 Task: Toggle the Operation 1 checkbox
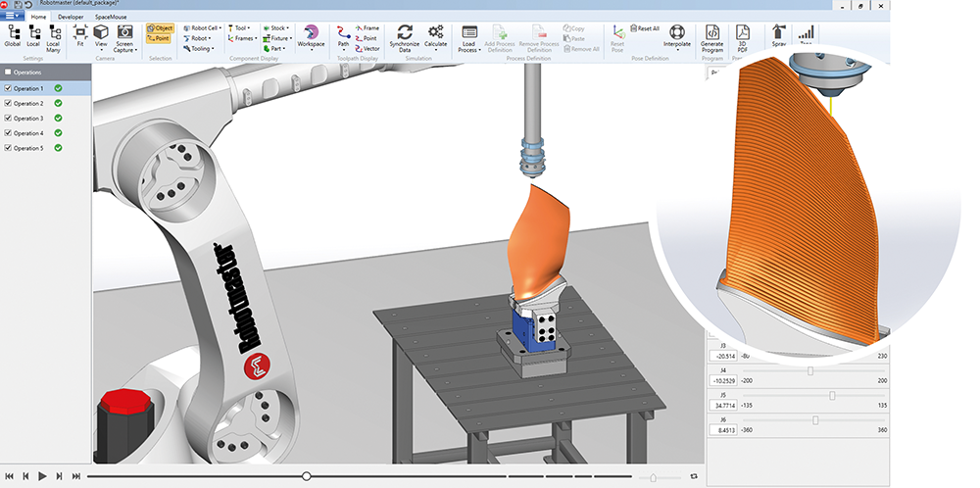(x=8, y=88)
